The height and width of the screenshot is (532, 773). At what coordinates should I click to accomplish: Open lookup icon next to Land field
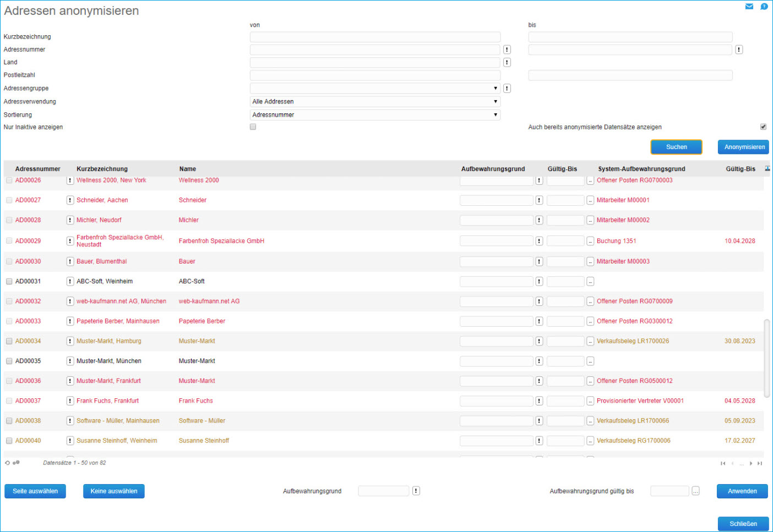pyautogui.click(x=507, y=63)
